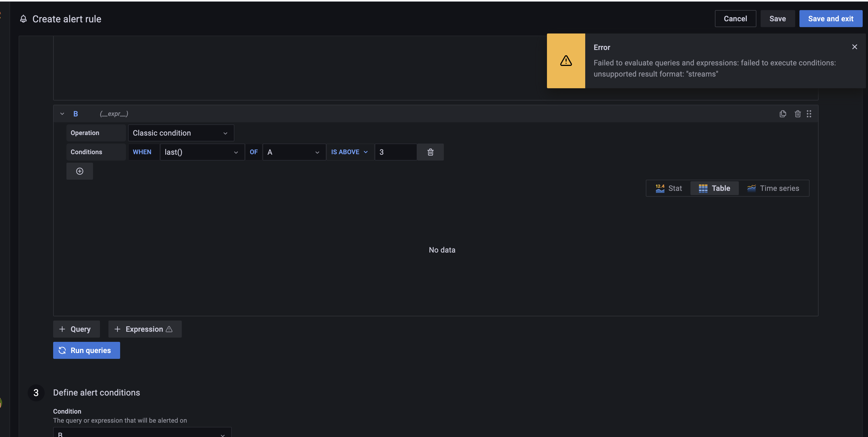Switch preview to Stat view

click(x=668, y=188)
